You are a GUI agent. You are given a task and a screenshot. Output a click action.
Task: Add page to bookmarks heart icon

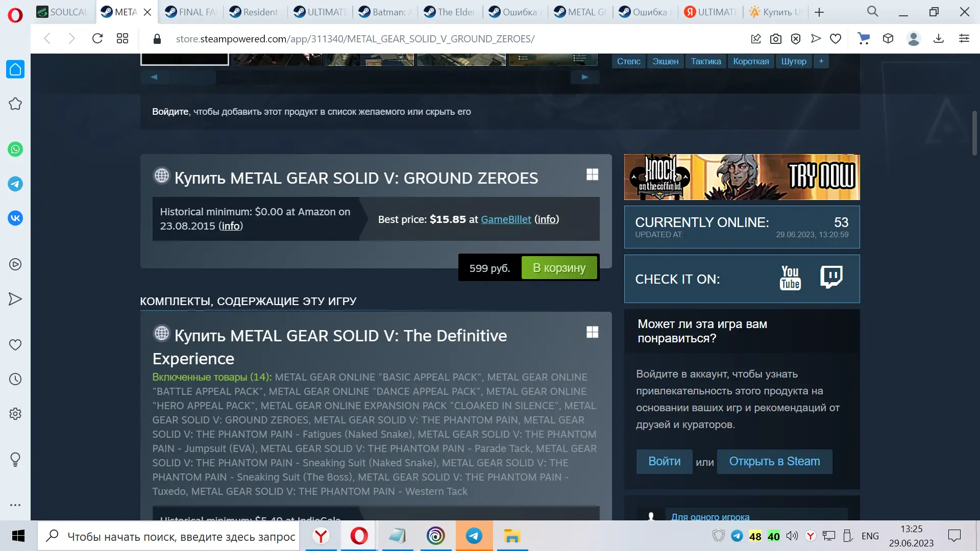pos(836,39)
